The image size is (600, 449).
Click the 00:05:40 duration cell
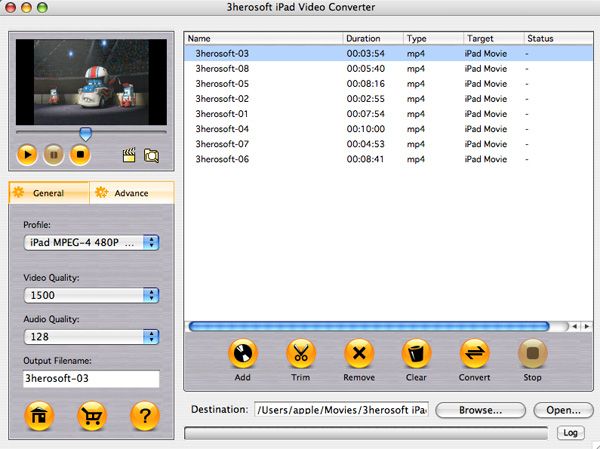pyautogui.click(x=366, y=69)
